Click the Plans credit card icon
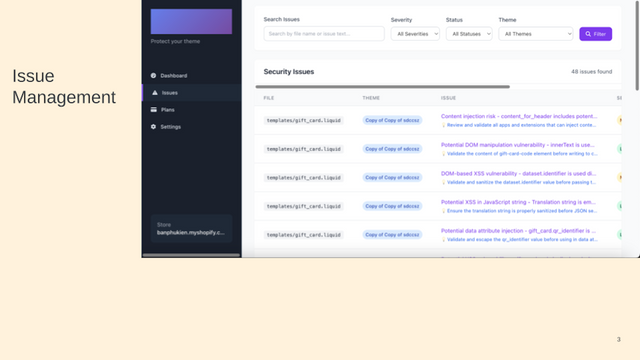Image resolution: width=640 pixels, height=360 pixels. (x=154, y=109)
